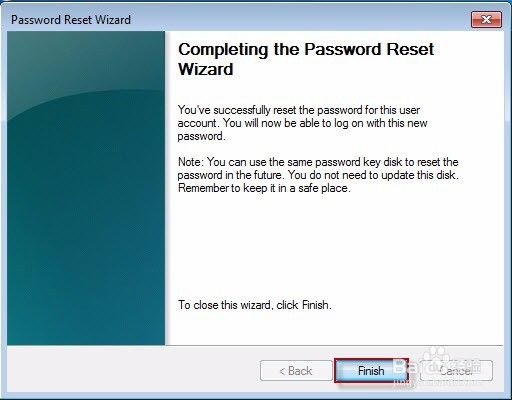Click the line ending with "this new"

(302, 123)
